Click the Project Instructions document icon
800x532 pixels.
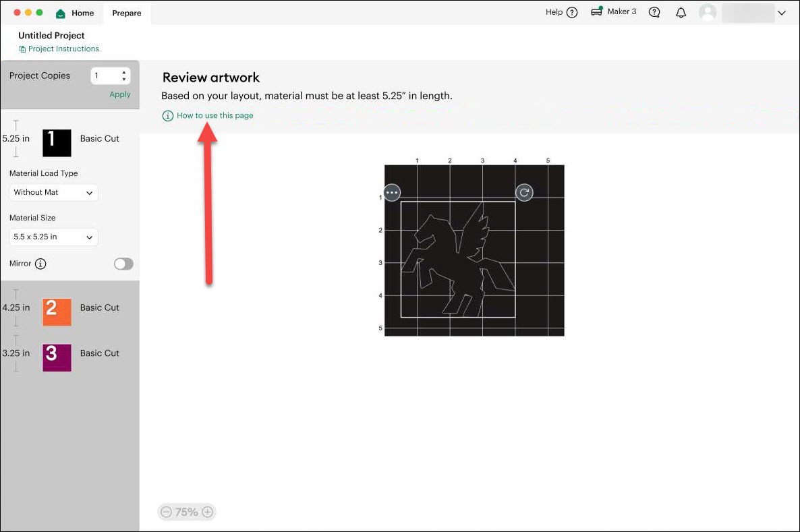point(22,49)
